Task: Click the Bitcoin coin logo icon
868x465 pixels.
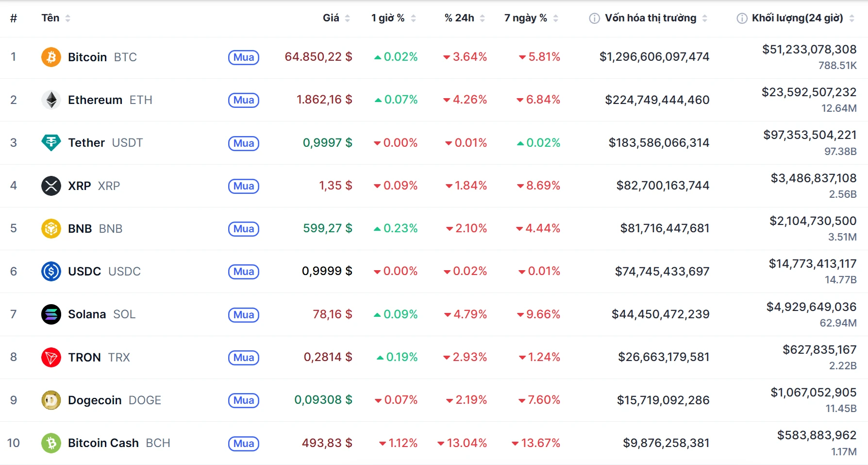Action: [x=51, y=57]
